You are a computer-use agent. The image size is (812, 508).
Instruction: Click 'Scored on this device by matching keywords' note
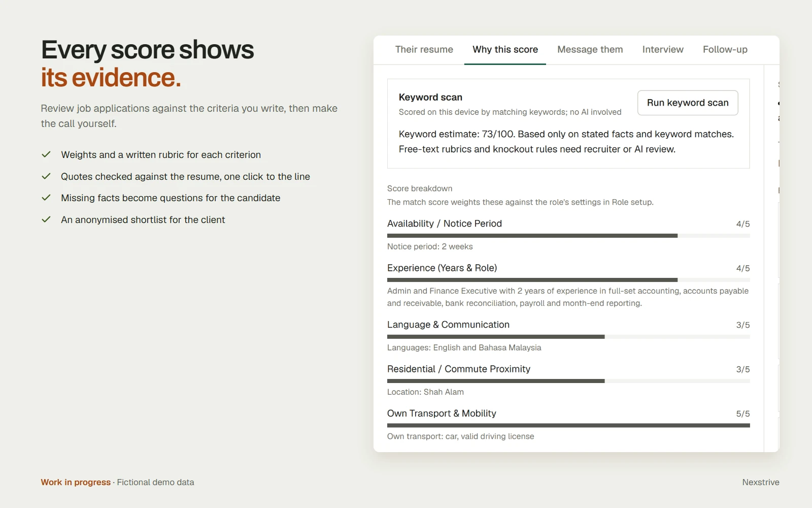click(x=510, y=112)
